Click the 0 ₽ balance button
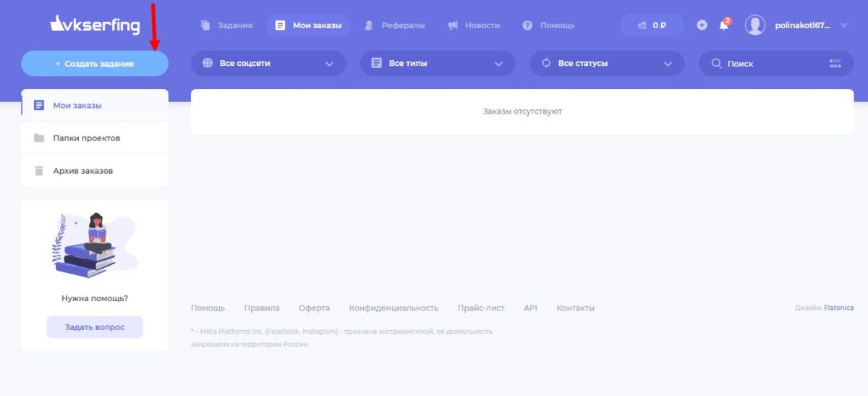Image resolution: width=868 pixels, height=396 pixels. click(652, 25)
